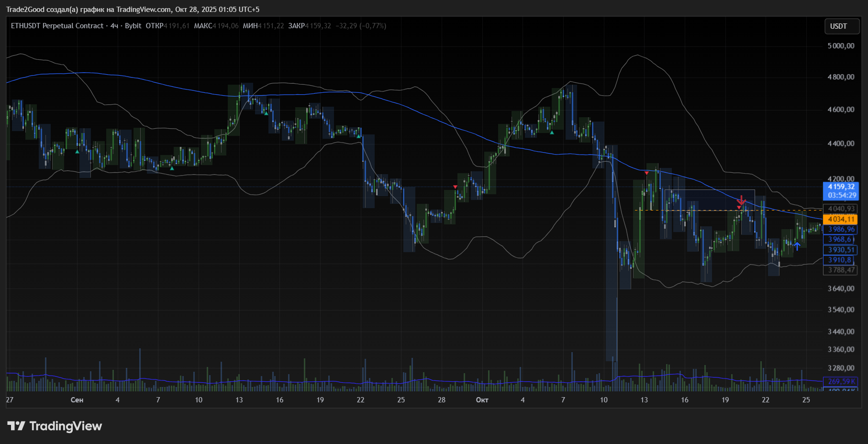Click the green triangle marker near October 7

pyautogui.click(x=552, y=132)
